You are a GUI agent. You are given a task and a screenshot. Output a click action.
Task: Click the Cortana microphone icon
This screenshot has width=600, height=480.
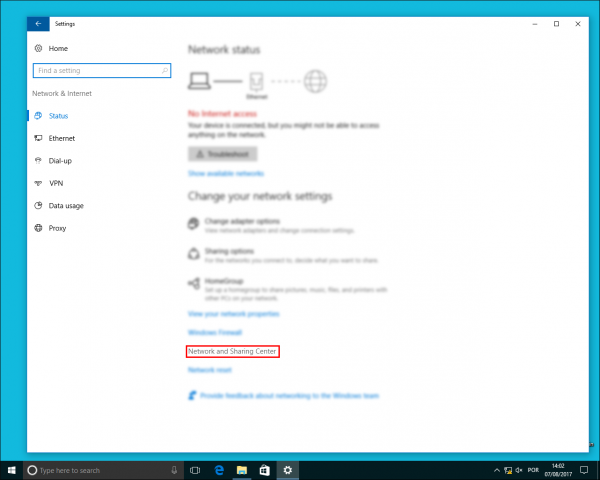[x=174, y=470]
